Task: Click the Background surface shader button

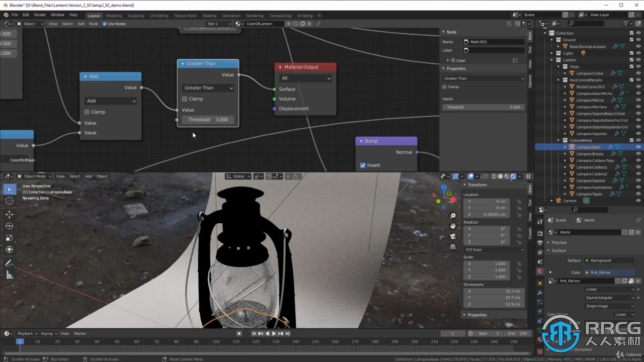Action: pos(609,260)
